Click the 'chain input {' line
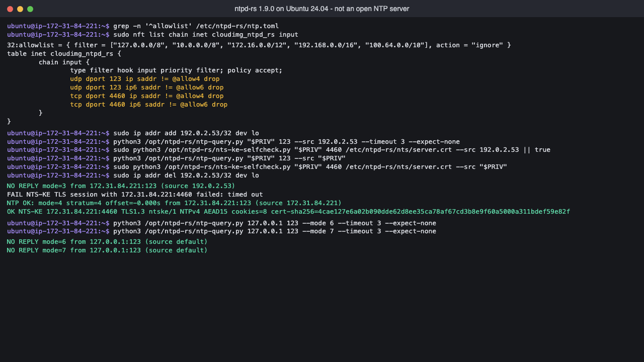This screenshot has height=362, width=644. (64, 62)
